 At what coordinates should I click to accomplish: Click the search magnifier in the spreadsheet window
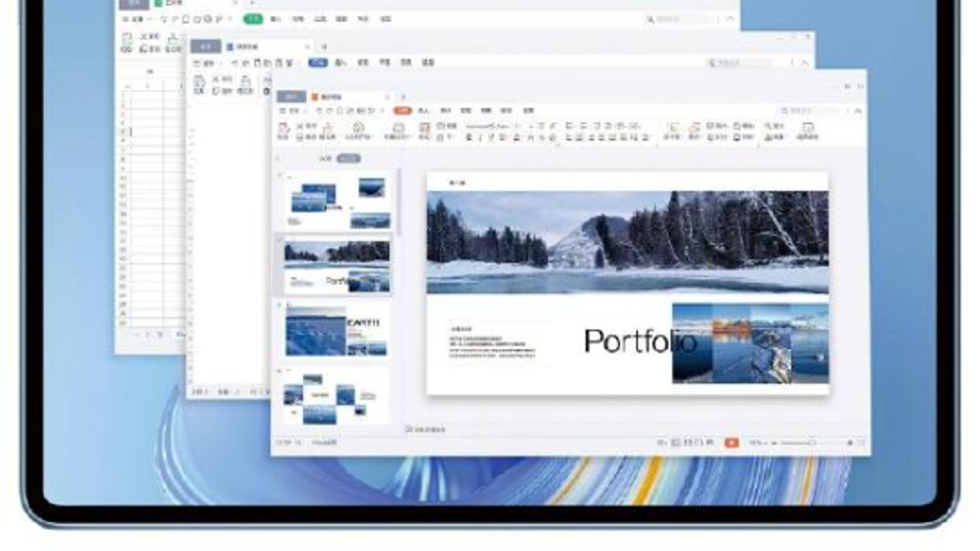pyautogui.click(x=650, y=20)
